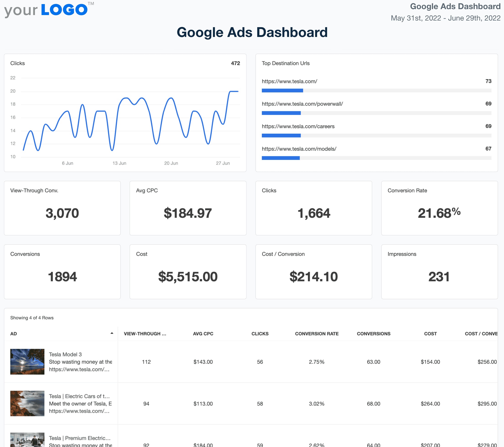
Task: Open the https://www.tesla.com/models/ destination URL
Action: 299,148
